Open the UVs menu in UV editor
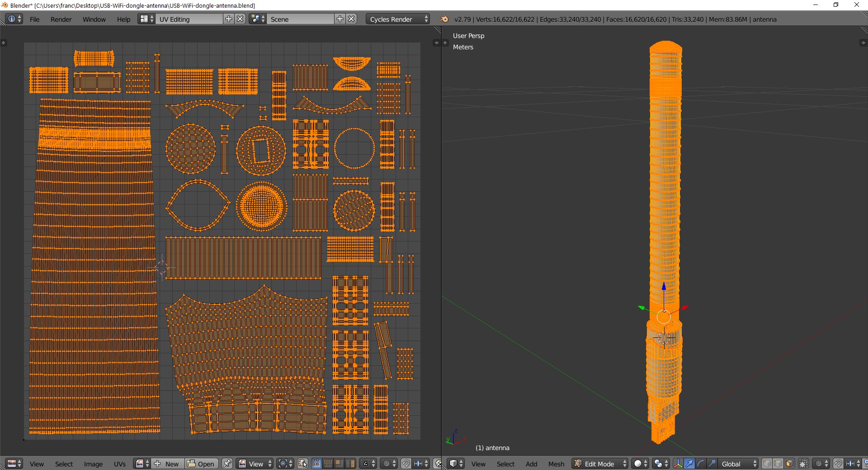Viewport: 868px width, 470px height. click(119, 464)
